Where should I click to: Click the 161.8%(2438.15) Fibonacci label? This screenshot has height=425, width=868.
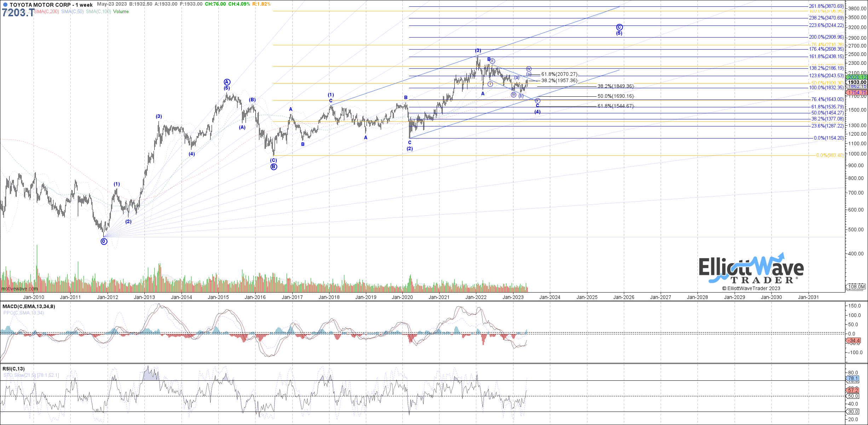pos(826,57)
